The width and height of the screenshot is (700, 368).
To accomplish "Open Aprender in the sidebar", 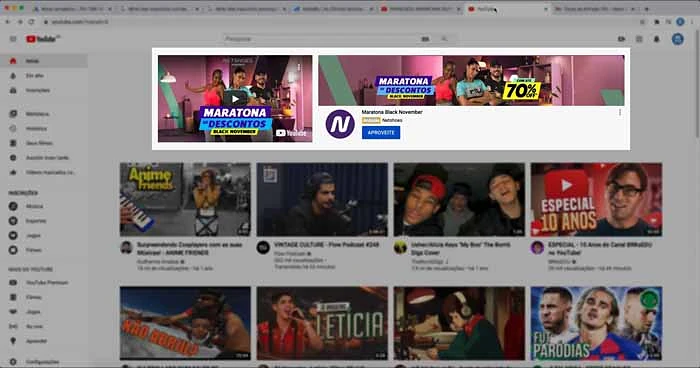I will click(44, 341).
